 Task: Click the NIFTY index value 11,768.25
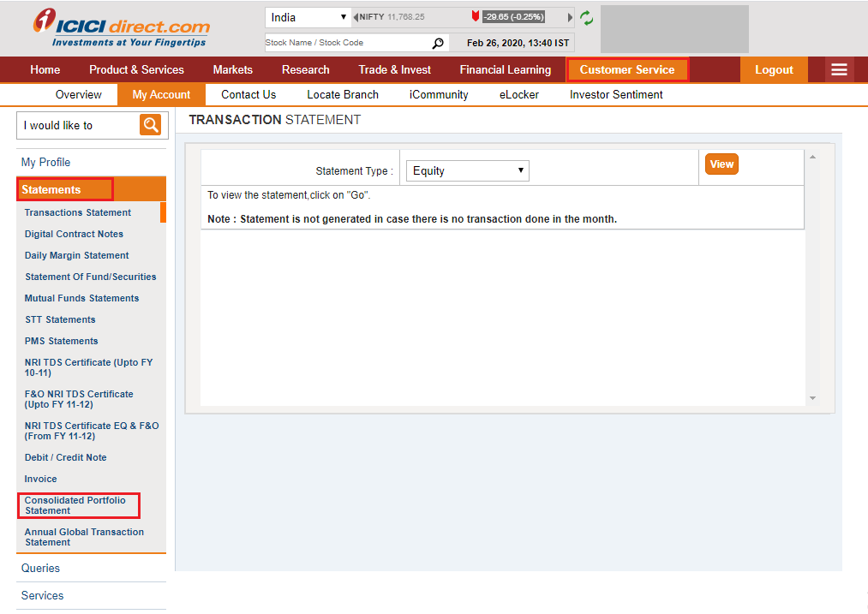(406, 17)
